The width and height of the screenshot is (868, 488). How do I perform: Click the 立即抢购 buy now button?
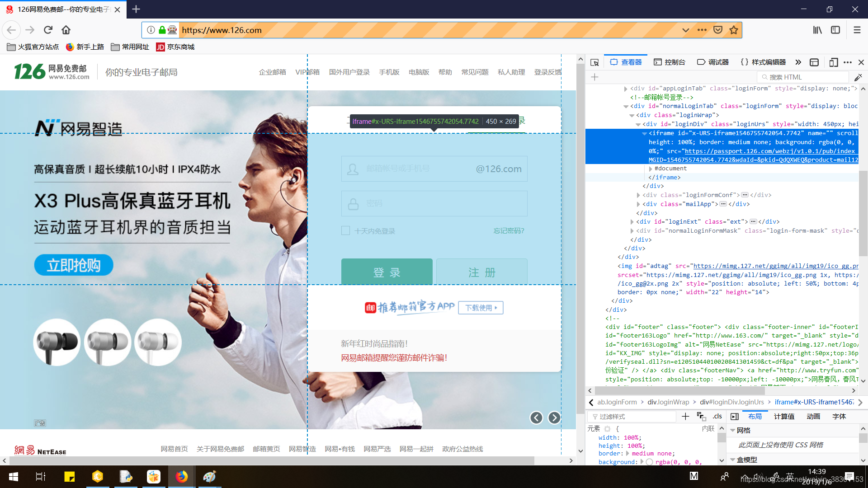(x=74, y=265)
